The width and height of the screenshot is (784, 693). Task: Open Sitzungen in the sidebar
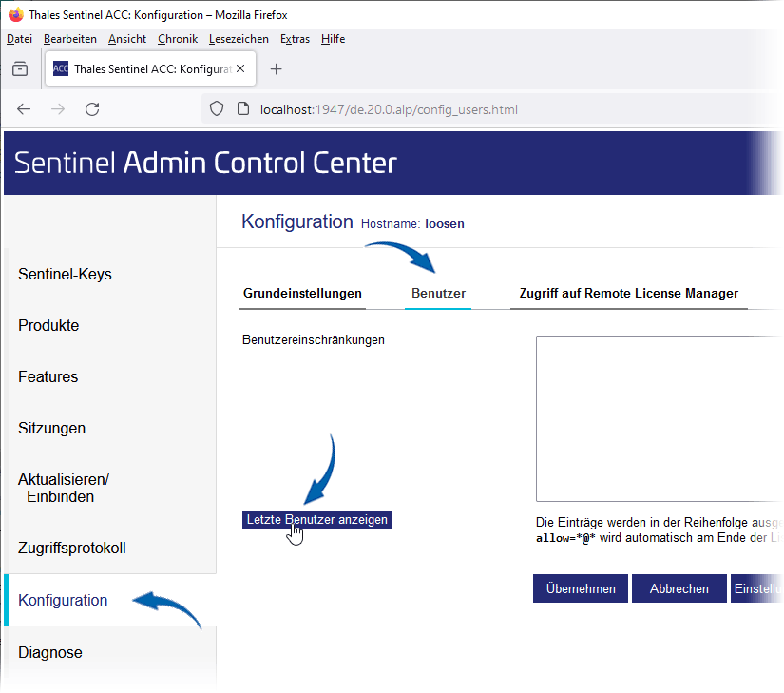51,429
